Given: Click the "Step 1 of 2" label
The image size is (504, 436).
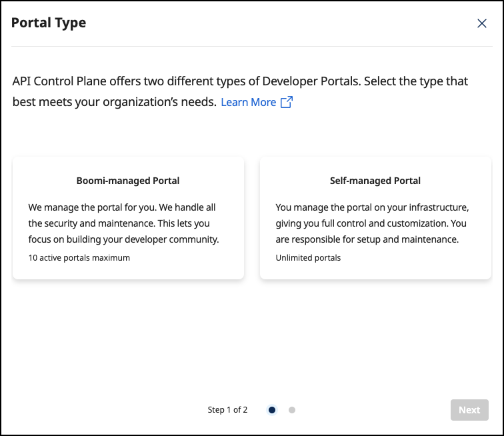Looking at the screenshot, I should pyautogui.click(x=227, y=410).
